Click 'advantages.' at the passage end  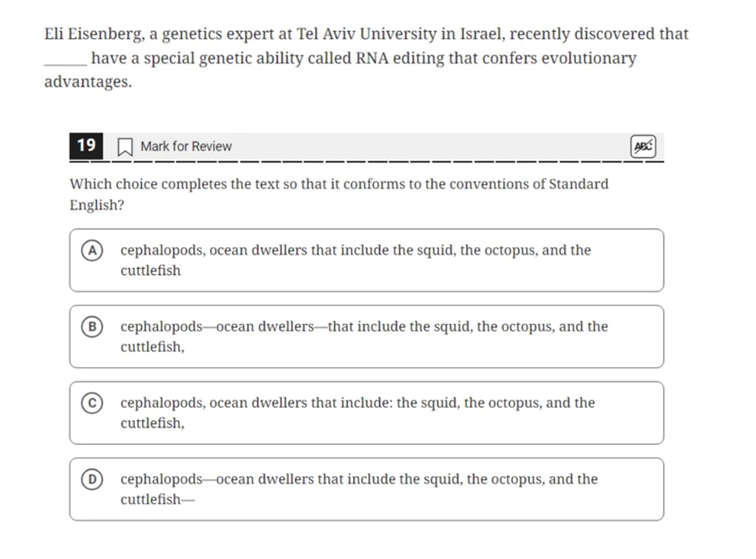[x=88, y=82]
